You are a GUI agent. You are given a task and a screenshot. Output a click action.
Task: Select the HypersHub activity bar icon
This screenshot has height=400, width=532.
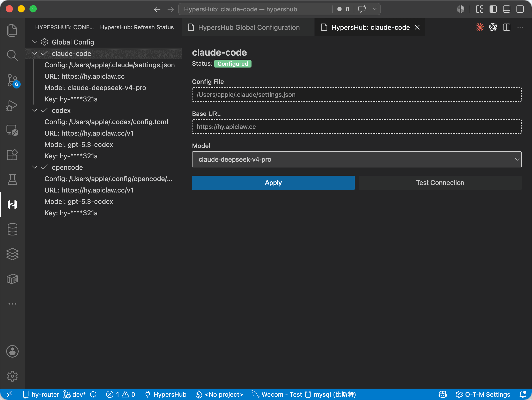12,204
